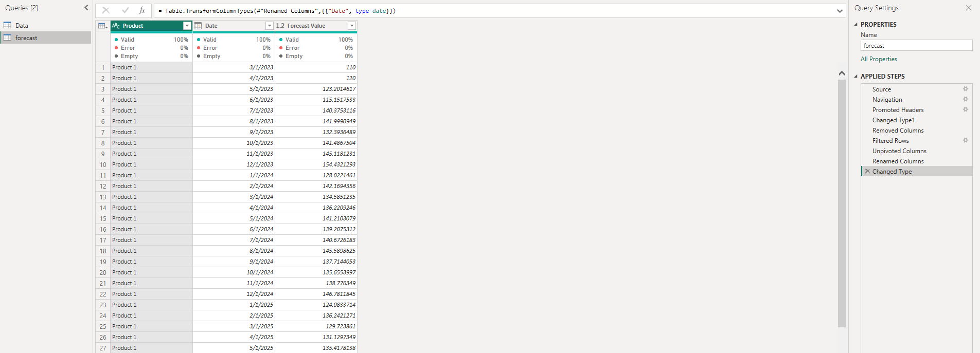This screenshot has width=980, height=353.
Task: Click the date type icon on Date column
Action: (198, 26)
